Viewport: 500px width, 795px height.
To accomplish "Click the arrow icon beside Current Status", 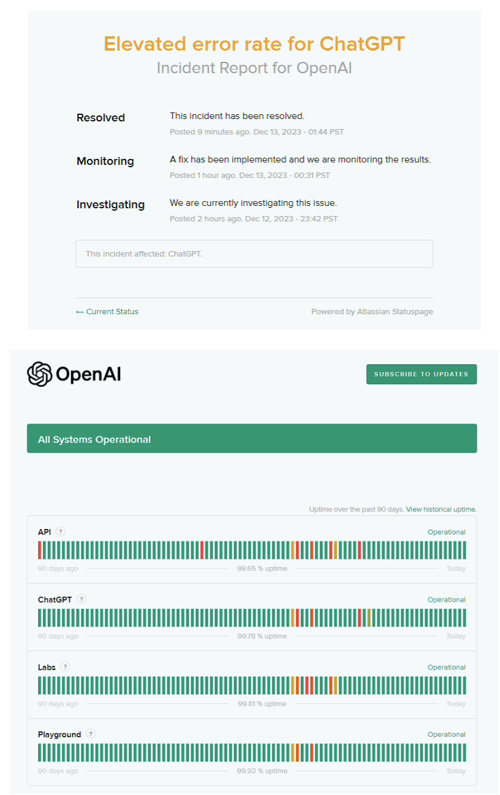I will pyautogui.click(x=80, y=312).
